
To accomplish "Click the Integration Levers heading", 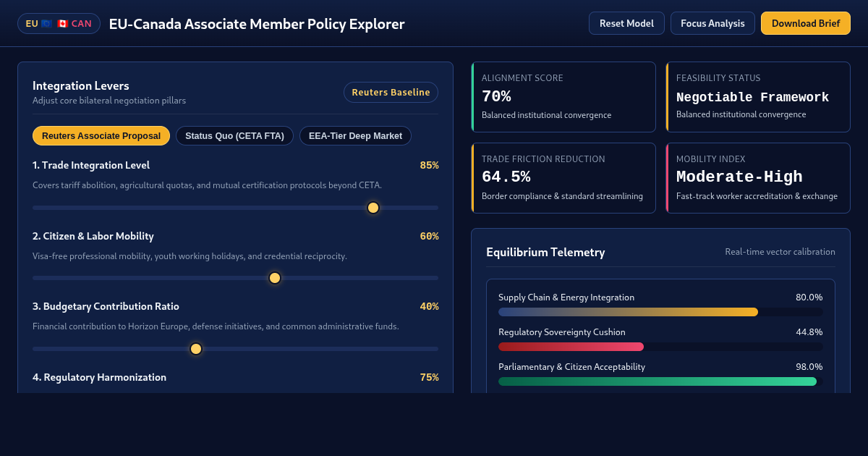I will 81,86.
